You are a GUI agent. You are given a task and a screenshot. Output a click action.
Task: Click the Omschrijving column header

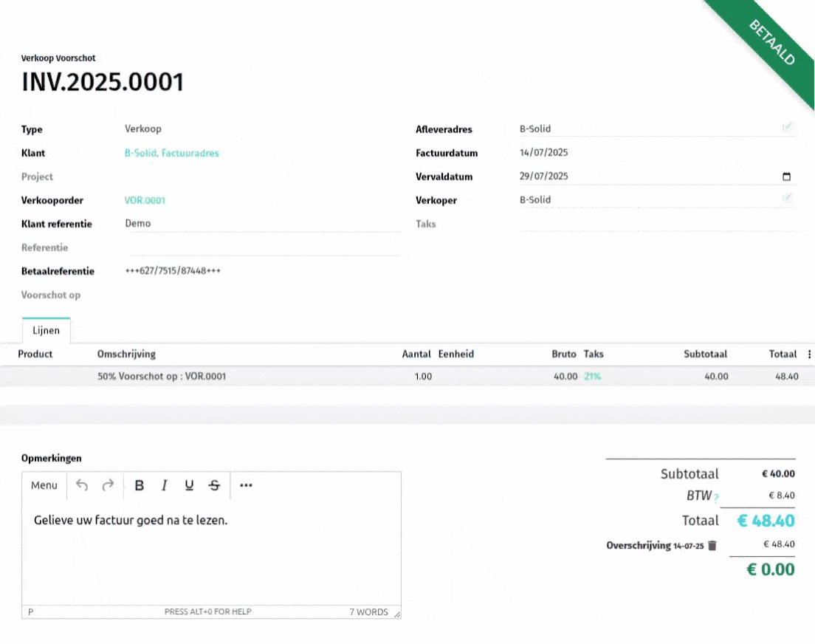tap(126, 354)
